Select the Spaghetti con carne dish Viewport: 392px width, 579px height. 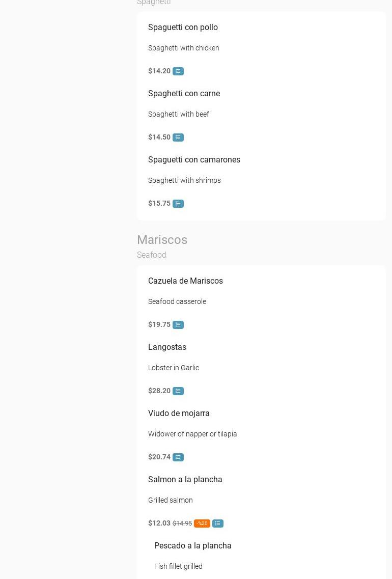(184, 94)
